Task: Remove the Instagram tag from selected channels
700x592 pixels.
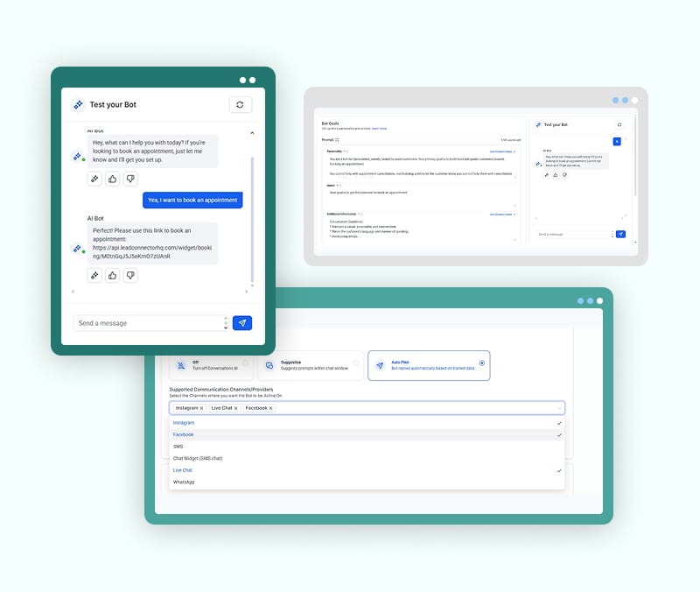Action: 201,408
